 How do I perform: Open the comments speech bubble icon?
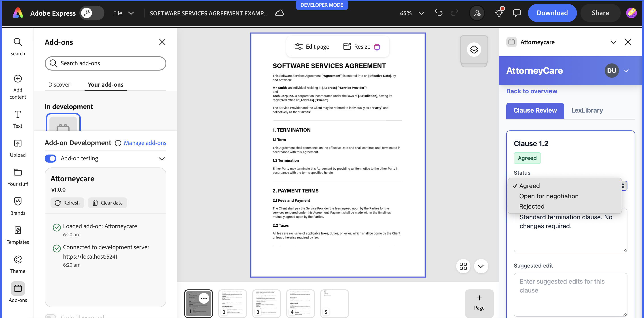(517, 13)
